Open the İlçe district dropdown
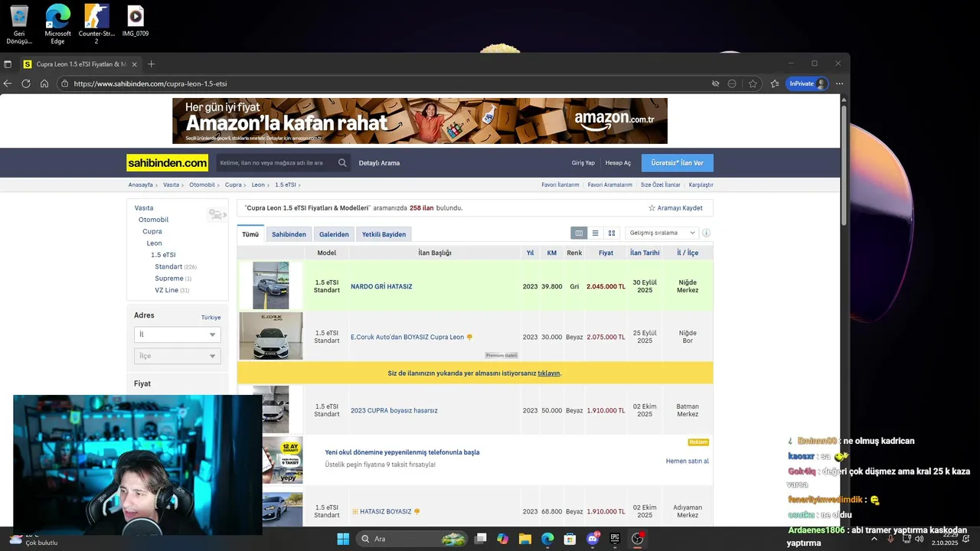 coord(177,356)
